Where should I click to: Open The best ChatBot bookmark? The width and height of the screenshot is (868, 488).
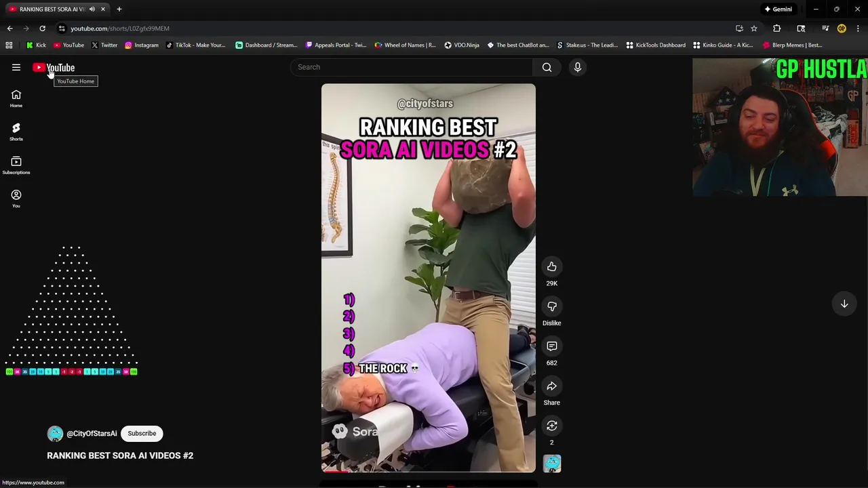pos(518,45)
